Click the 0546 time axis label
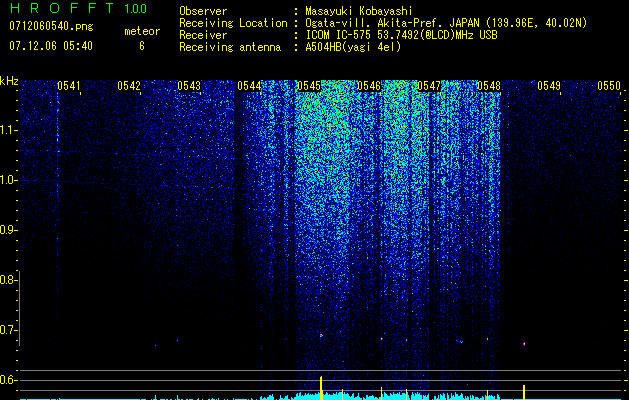This screenshot has width=629, height=400. (369, 86)
